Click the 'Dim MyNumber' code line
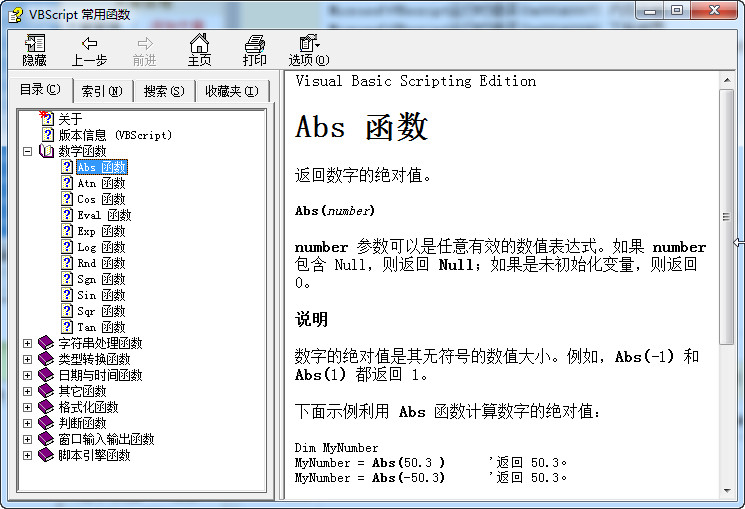745x509 pixels. click(x=336, y=448)
